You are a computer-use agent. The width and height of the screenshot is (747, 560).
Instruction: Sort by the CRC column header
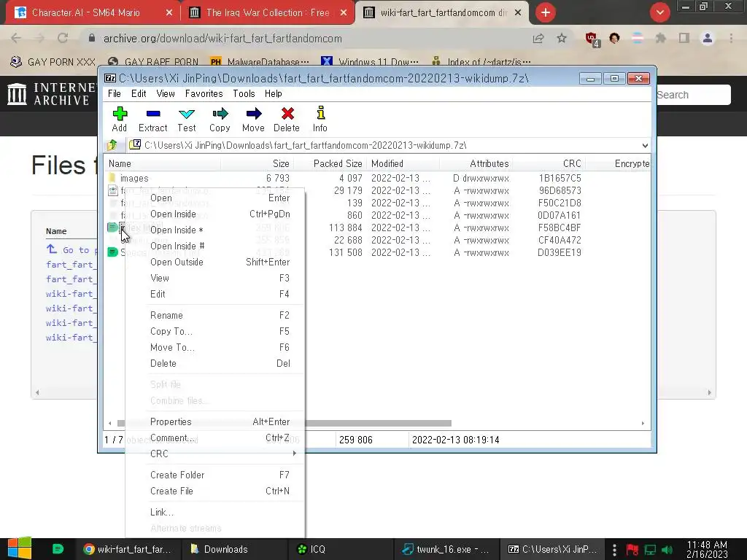549,163
